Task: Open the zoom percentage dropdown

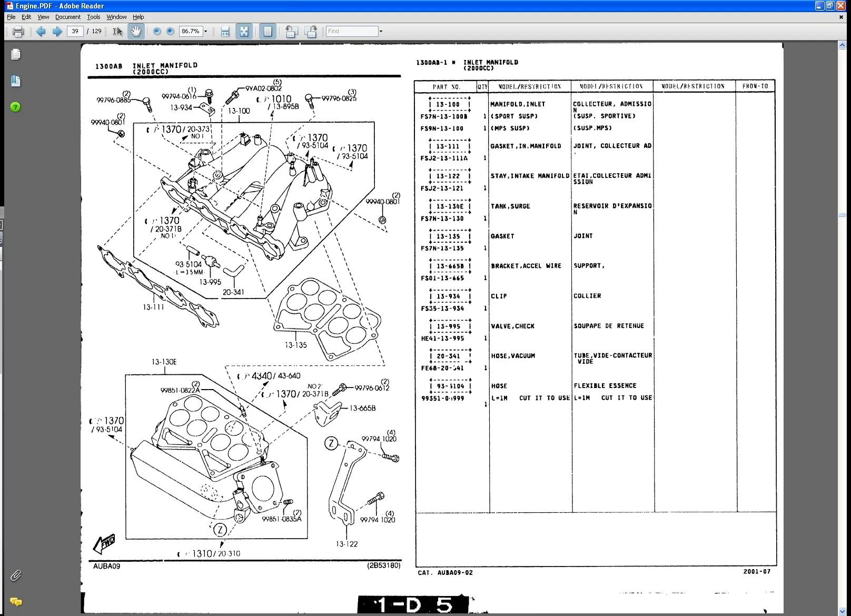Action: (205, 32)
